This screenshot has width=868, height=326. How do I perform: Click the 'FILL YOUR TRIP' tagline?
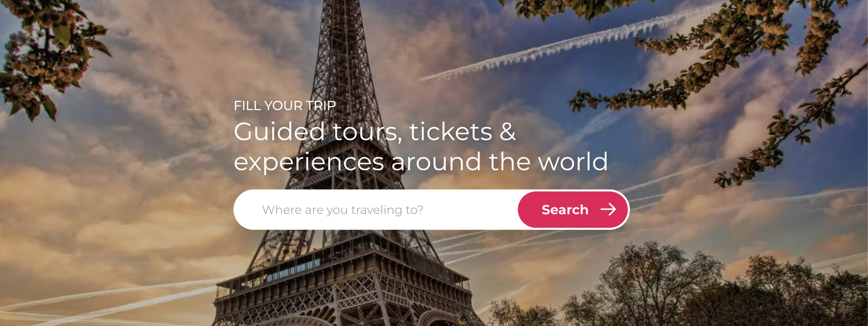click(x=285, y=106)
